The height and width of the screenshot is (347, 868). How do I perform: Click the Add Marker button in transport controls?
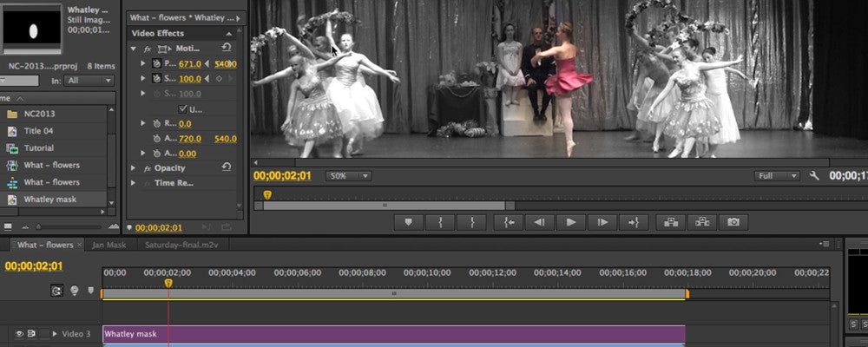(408, 222)
